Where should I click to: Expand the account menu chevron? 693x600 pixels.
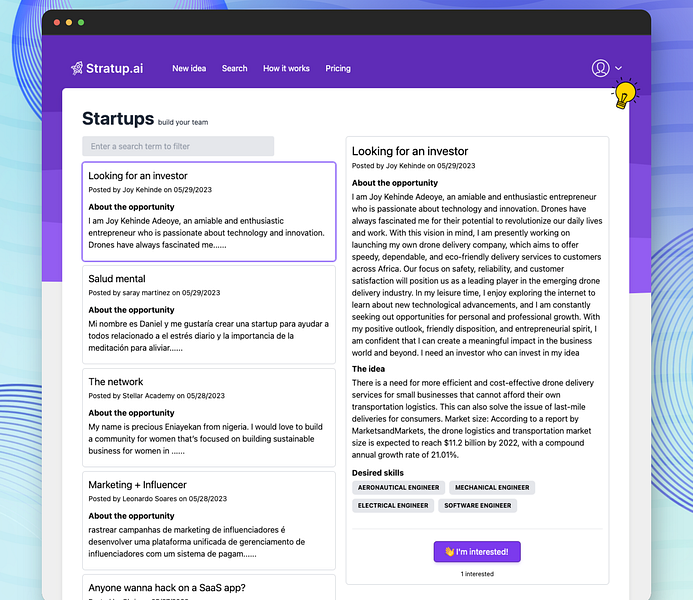coord(618,68)
